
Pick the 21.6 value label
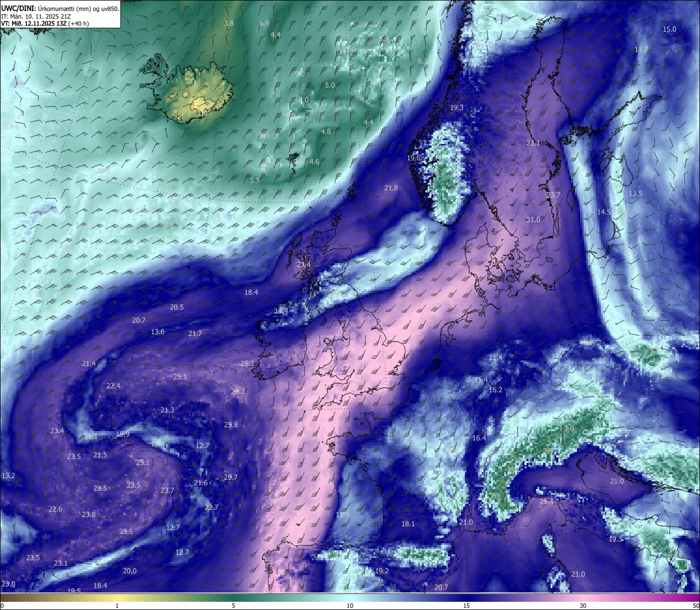(x=201, y=483)
